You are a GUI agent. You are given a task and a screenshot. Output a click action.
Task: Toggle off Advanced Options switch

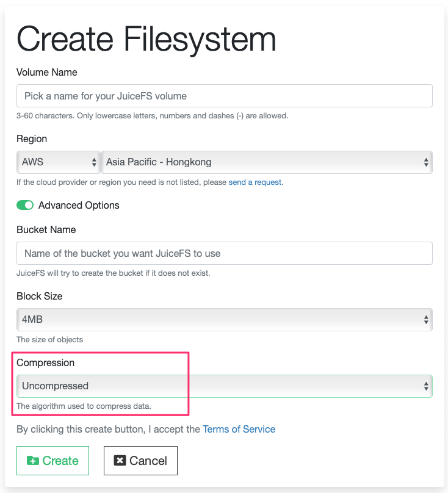25,205
